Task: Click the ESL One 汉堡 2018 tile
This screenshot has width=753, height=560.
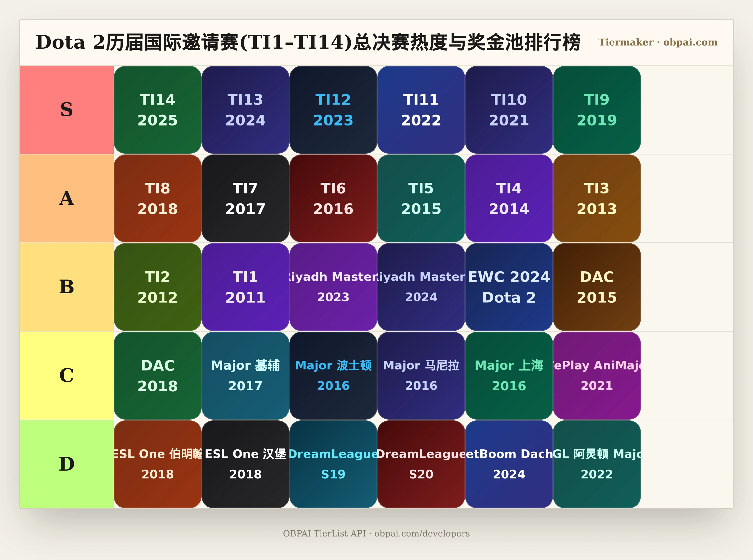Action: point(246,464)
